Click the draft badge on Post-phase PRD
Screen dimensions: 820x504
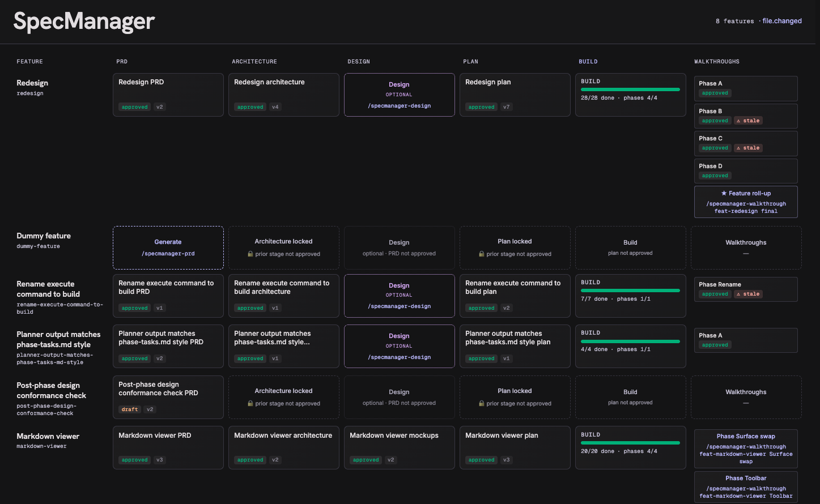pos(130,409)
